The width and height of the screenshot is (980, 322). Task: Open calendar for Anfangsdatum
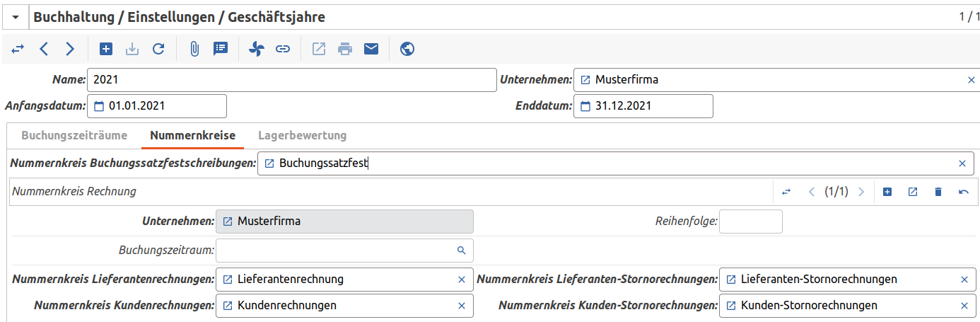pyautogui.click(x=99, y=106)
